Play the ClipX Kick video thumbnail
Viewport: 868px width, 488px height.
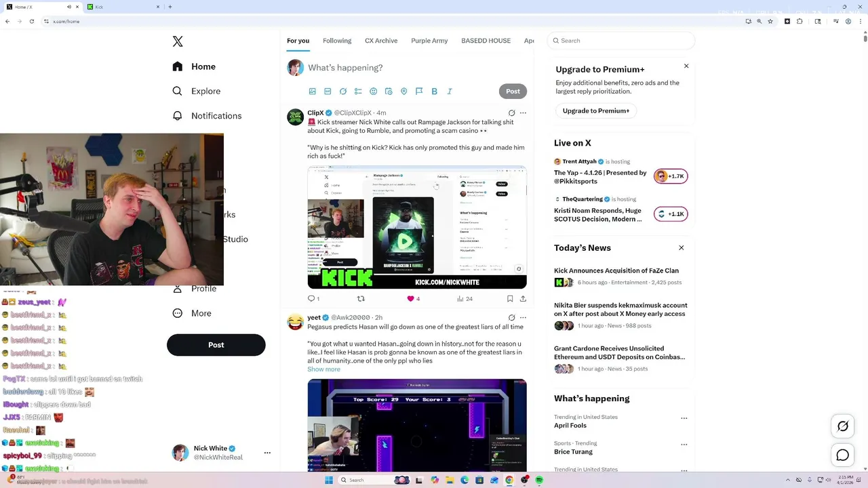(x=417, y=227)
